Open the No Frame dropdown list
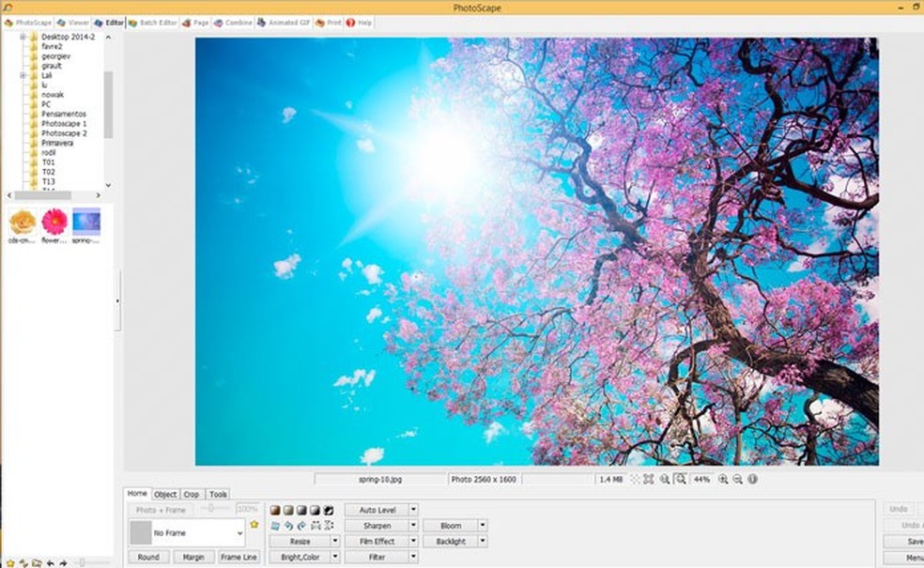 pos(240,533)
